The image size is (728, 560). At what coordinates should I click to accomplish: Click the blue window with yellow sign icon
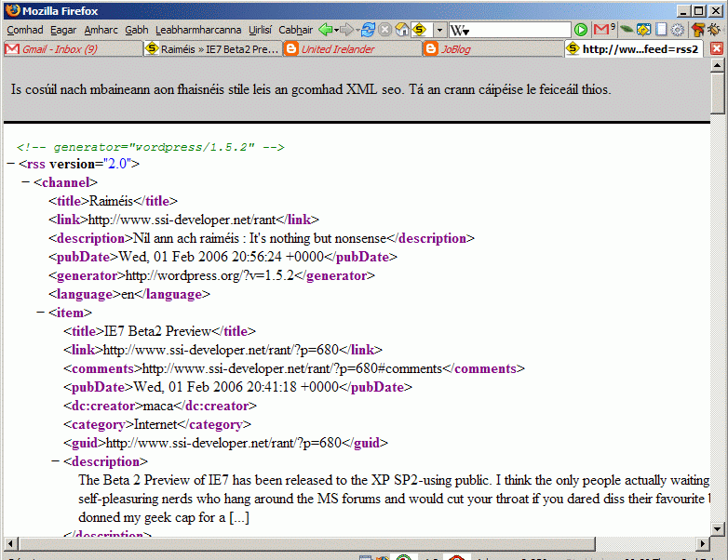click(643, 30)
